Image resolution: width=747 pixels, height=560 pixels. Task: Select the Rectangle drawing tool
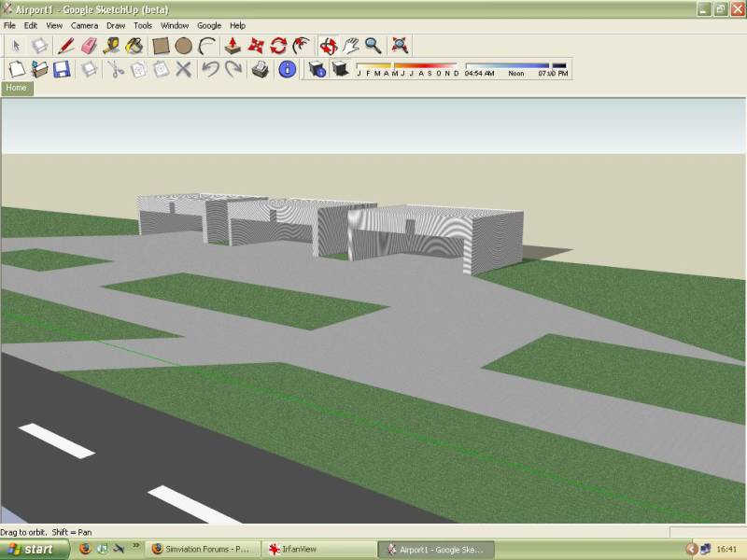(161, 45)
